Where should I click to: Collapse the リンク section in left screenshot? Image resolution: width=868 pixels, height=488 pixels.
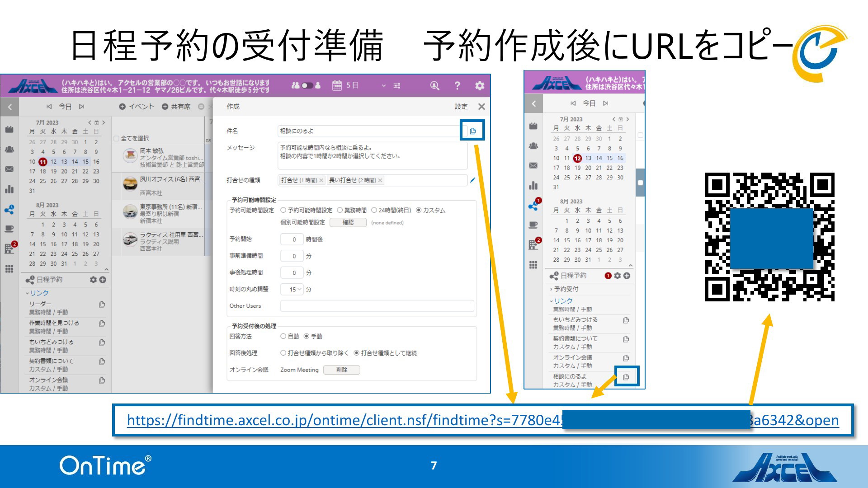tap(37, 293)
